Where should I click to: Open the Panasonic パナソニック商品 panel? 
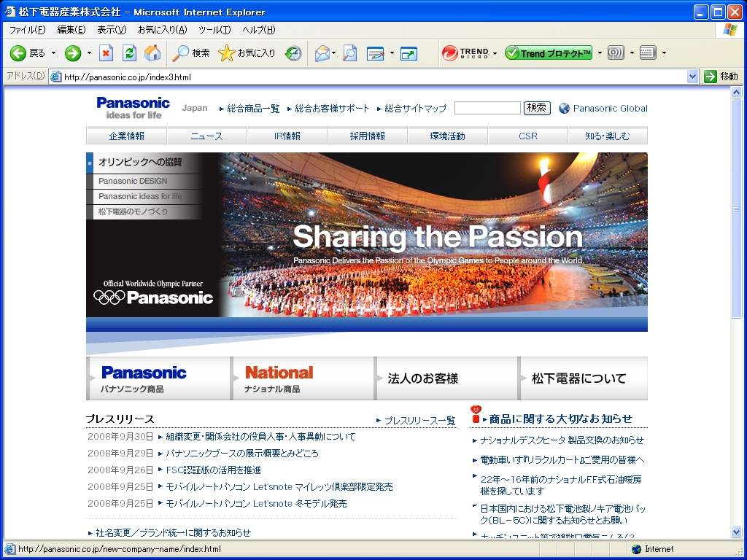point(158,378)
